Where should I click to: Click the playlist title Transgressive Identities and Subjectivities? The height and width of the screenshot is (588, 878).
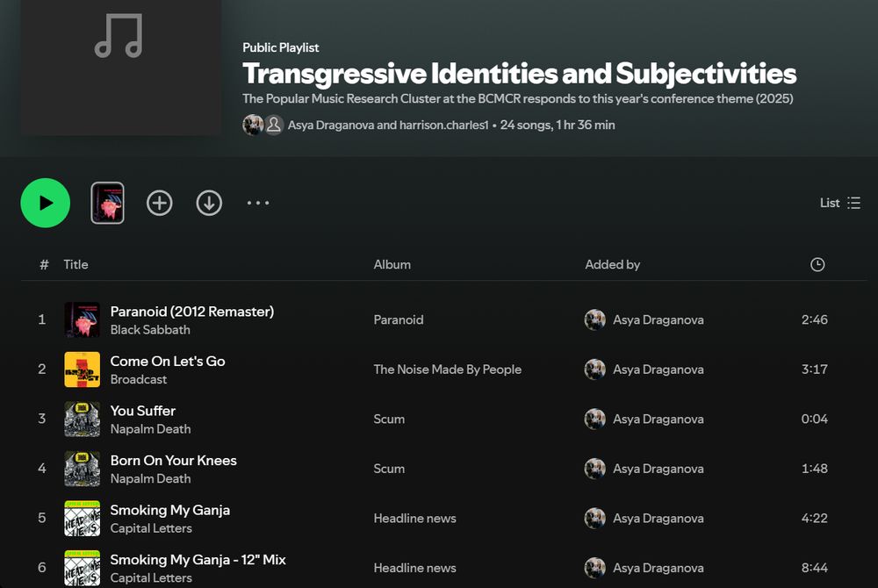point(519,74)
